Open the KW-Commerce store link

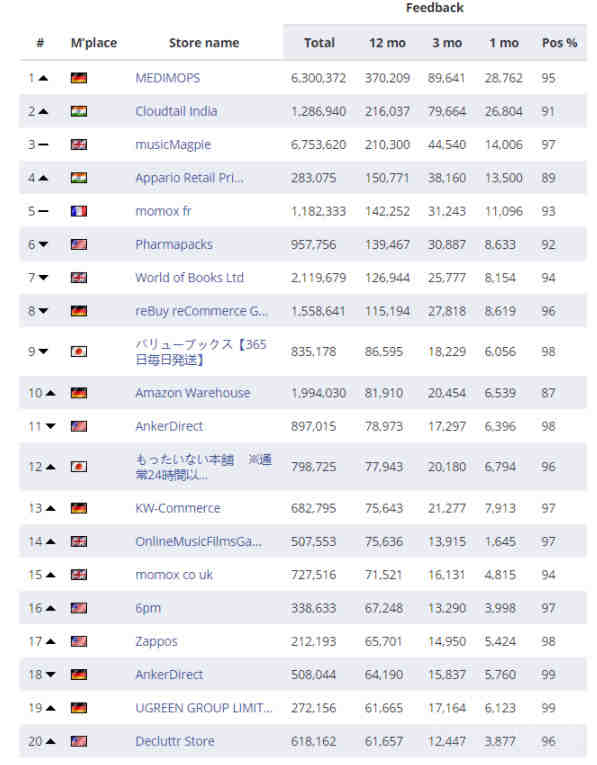[178, 508]
